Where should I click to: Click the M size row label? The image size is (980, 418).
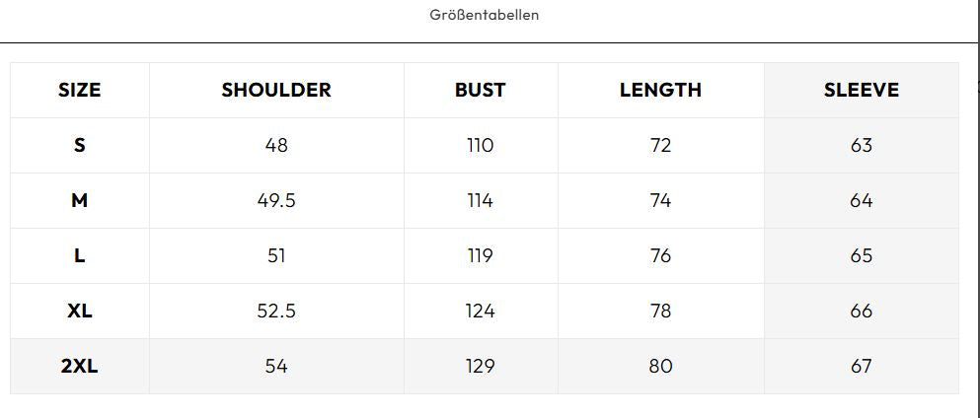click(x=80, y=200)
